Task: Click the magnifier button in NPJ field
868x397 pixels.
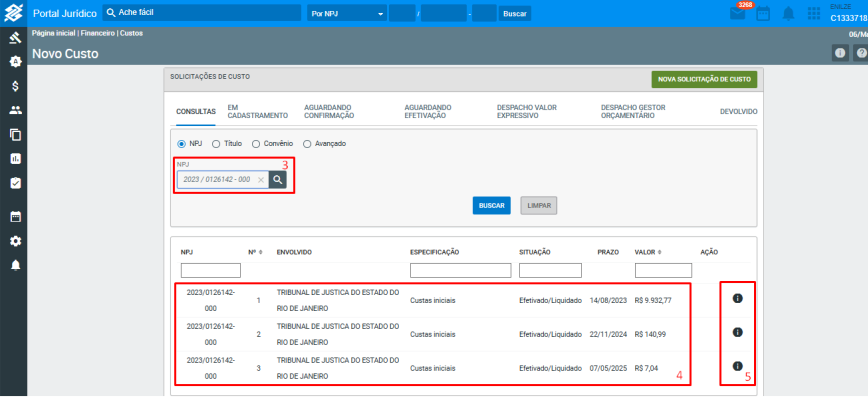Action: click(277, 179)
